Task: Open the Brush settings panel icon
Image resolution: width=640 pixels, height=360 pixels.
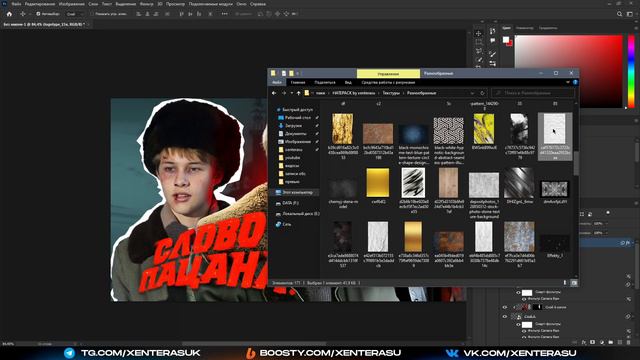Action: click(493, 54)
